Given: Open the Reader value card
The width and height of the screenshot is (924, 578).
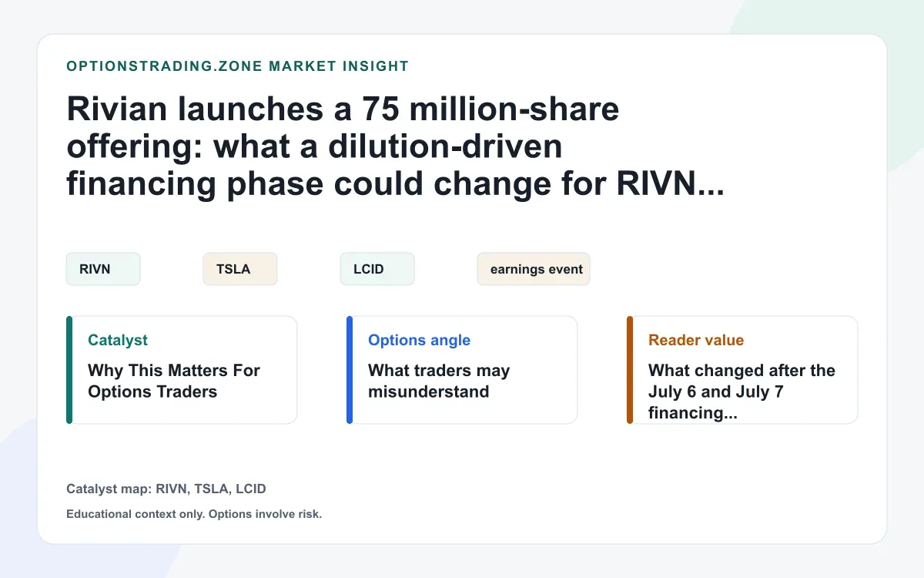Looking at the screenshot, I should (742, 370).
